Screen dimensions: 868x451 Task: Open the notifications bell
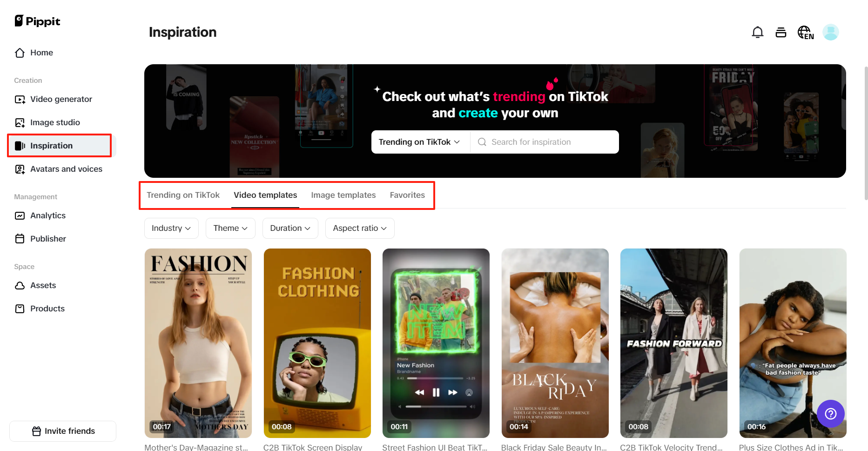point(758,32)
